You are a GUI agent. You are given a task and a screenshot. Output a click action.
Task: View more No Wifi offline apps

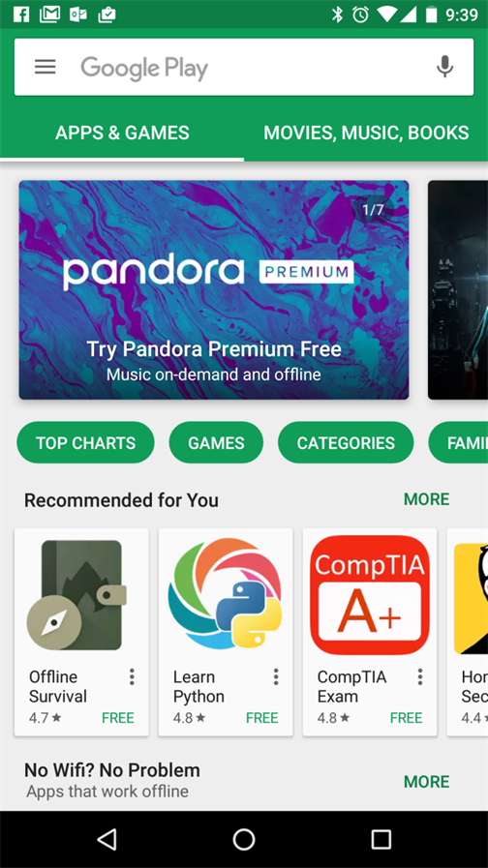(x=426, y=782)
